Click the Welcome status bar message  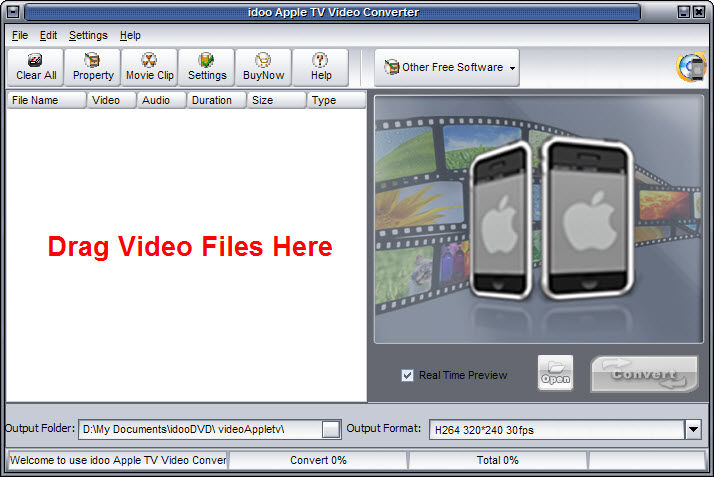tap(117, 460)
